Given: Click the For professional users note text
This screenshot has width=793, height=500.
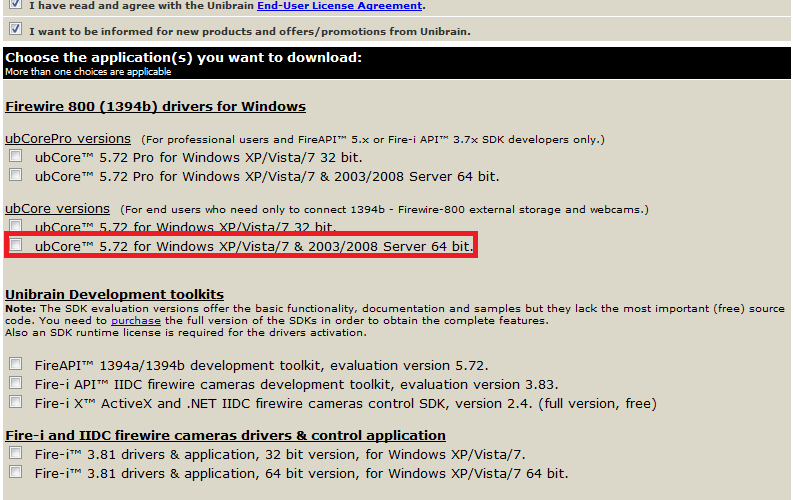Looking at the screenshot, I should tap(373, 140).
